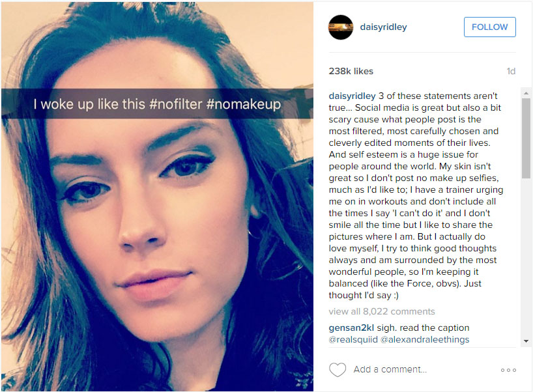Viewport: 533px width, 392px height.
Task: Click the @realsquiid mention
Action: [x=353, y=339]
